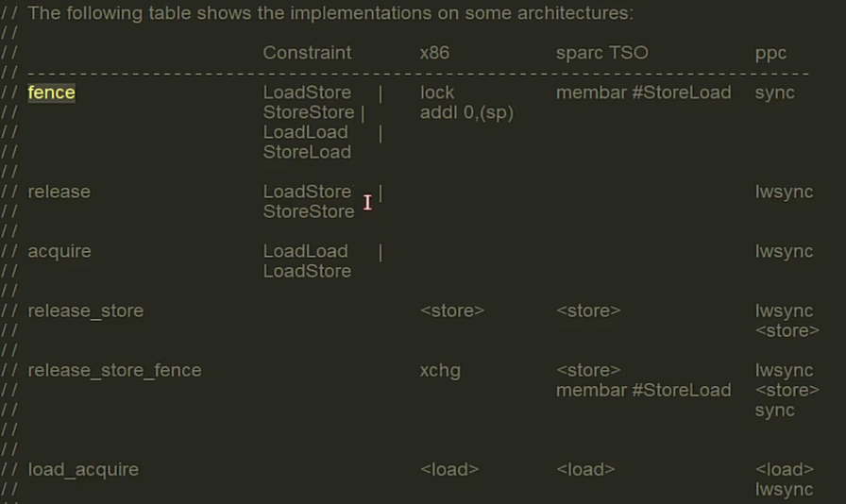Click lwsync in the release row

(x=784, y=193)
